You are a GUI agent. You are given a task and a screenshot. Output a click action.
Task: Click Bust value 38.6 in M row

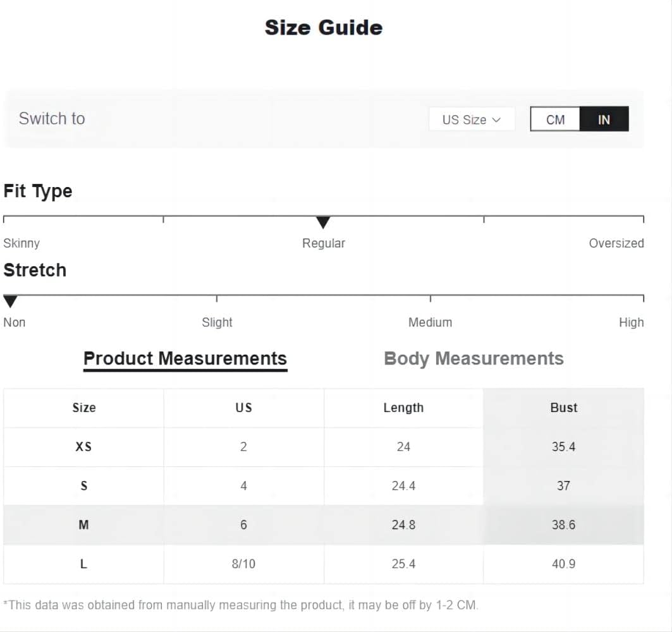(563, 525)
